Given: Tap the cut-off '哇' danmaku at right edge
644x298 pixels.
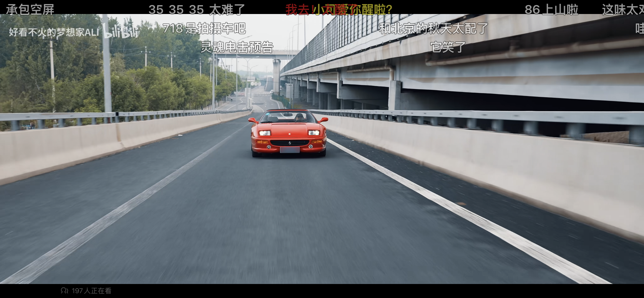Looking at the screenshot, I should point(639,28).
